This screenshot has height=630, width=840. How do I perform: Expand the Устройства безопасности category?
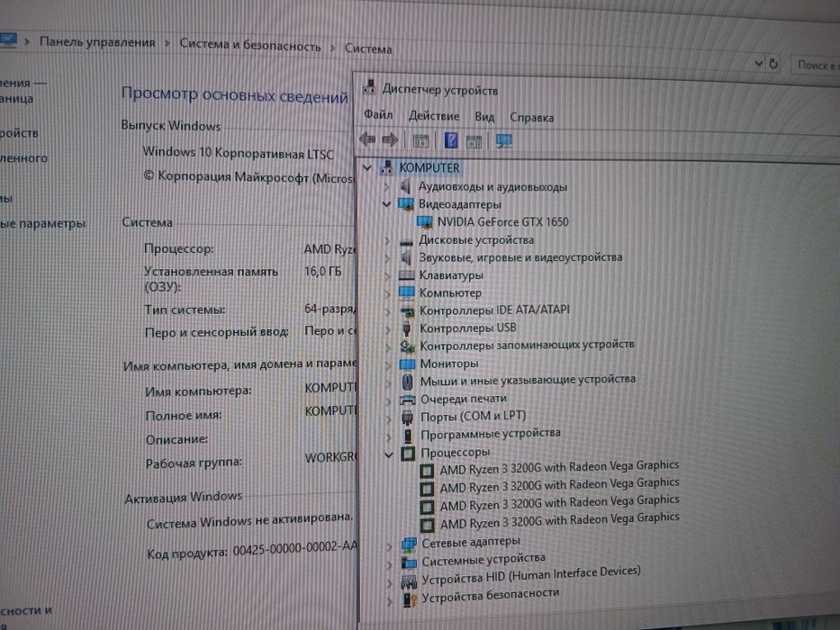[391, 601]
